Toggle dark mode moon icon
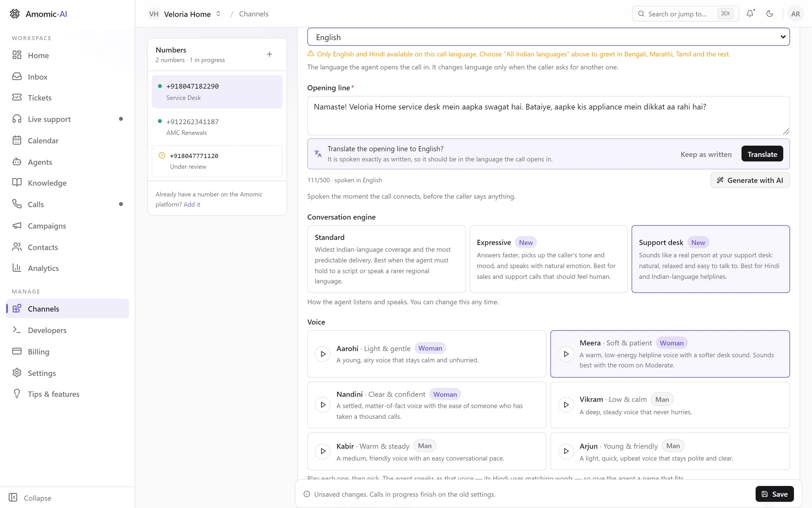The image size is (812, 508). pyautogui.click(x=770, y=14)
